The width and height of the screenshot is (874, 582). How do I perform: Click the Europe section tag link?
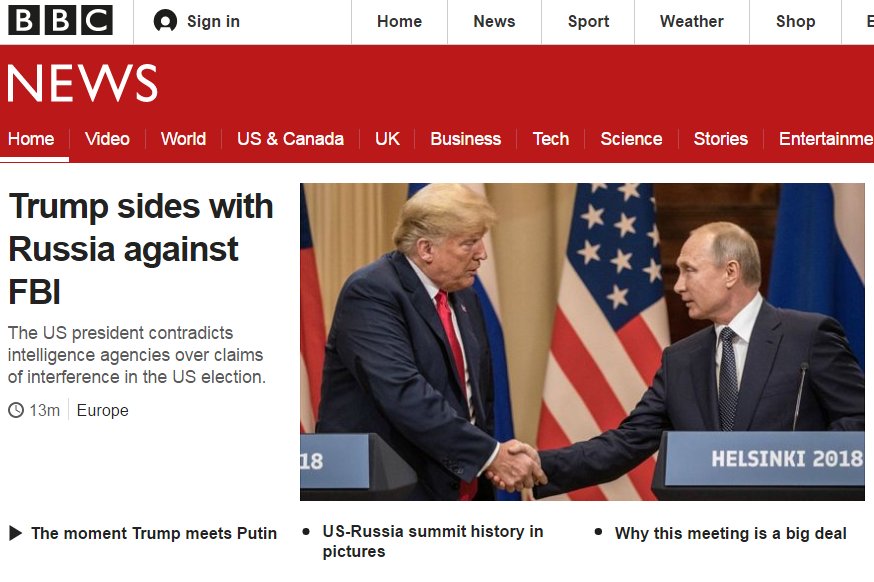103,410
